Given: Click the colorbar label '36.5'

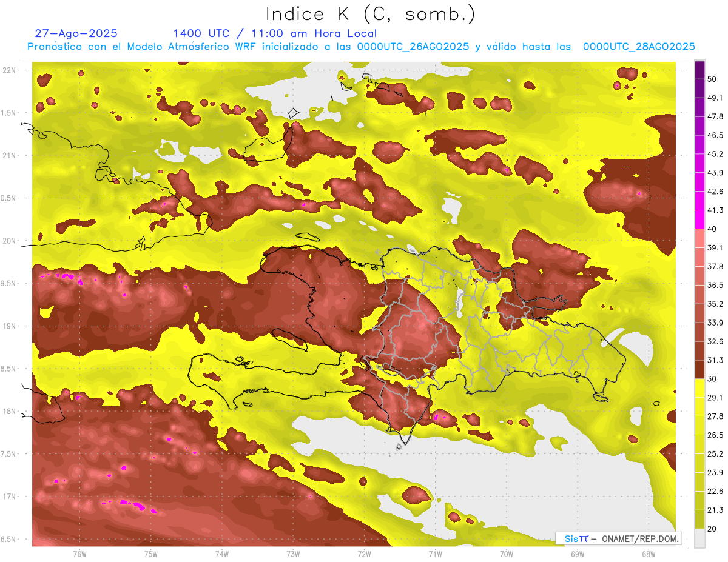Looking at the screenshot, I should tap(715, 285).
